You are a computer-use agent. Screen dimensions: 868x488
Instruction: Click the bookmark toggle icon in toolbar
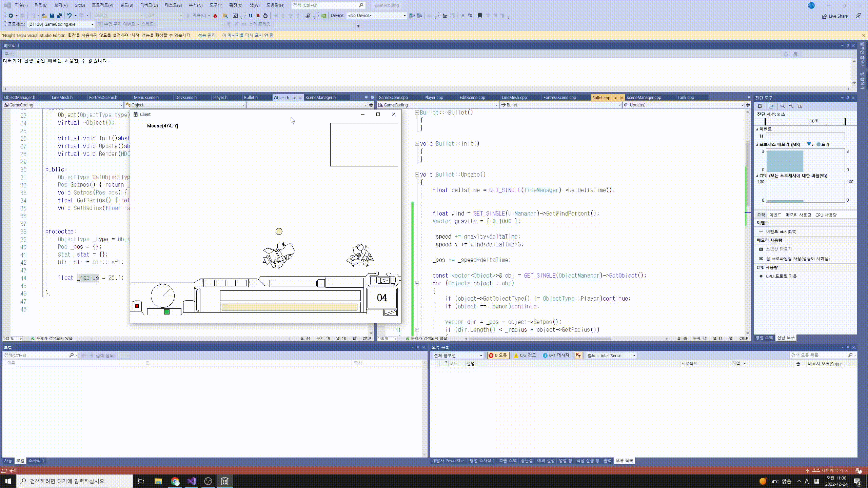tap(480, 16)
